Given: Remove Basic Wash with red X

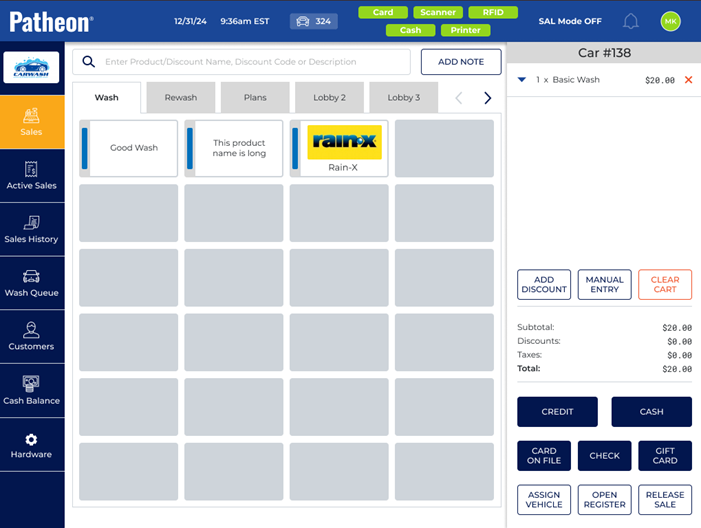Looking at the screenshot, I should [x=688, y=80].
